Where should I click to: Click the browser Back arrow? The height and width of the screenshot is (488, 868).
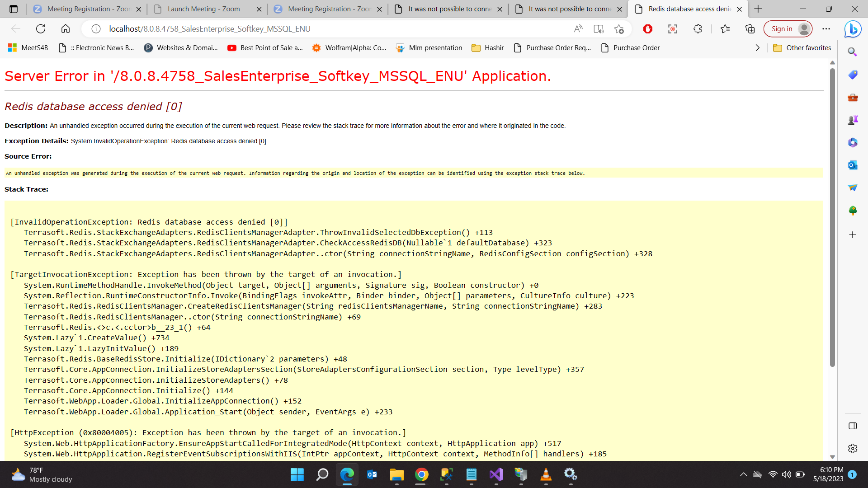[16, 29]
